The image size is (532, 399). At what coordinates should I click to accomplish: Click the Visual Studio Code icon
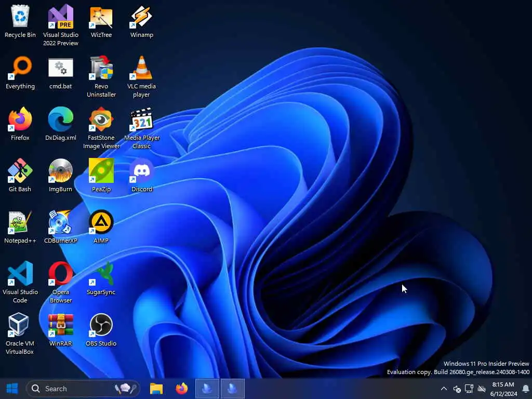pos(20,282)
